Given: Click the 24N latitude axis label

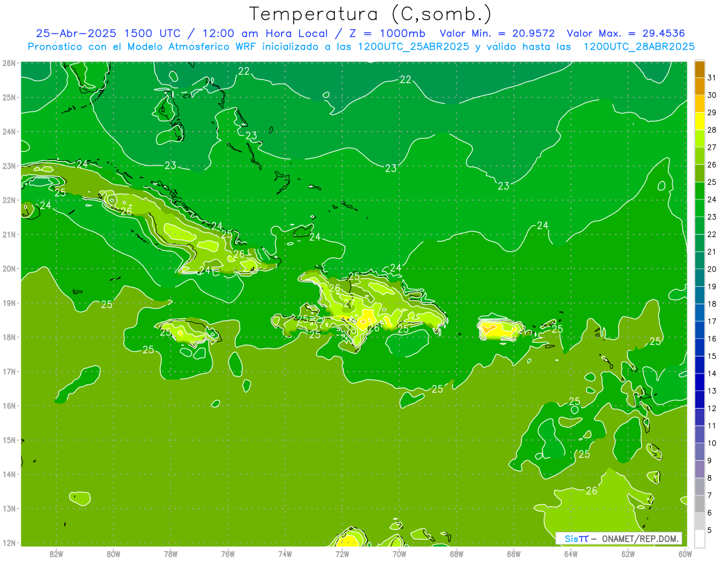Looking at the screenshot, I should tap(8, 132).
